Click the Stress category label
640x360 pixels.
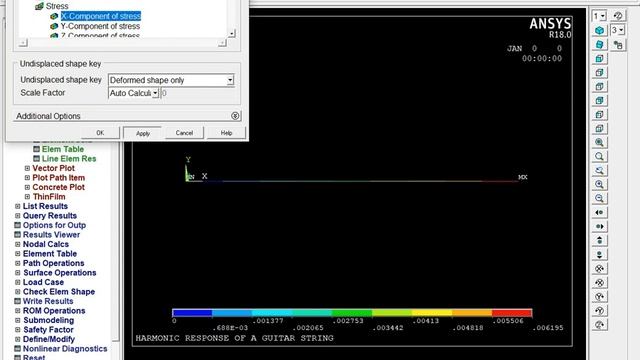click(57, 6)
